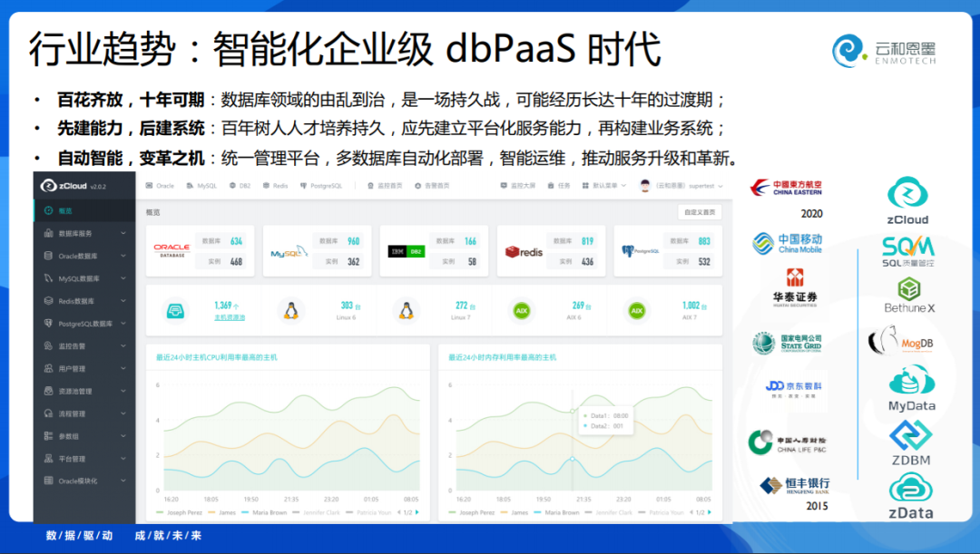This screenshot has width=980, height=554.
Task: Open the DB2 top navigation tab
Action: (240, 186)
